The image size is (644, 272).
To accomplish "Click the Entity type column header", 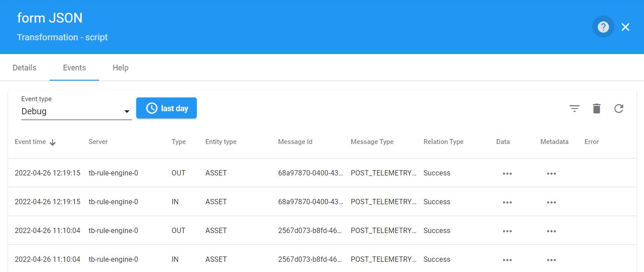I will tap(221, 142).
